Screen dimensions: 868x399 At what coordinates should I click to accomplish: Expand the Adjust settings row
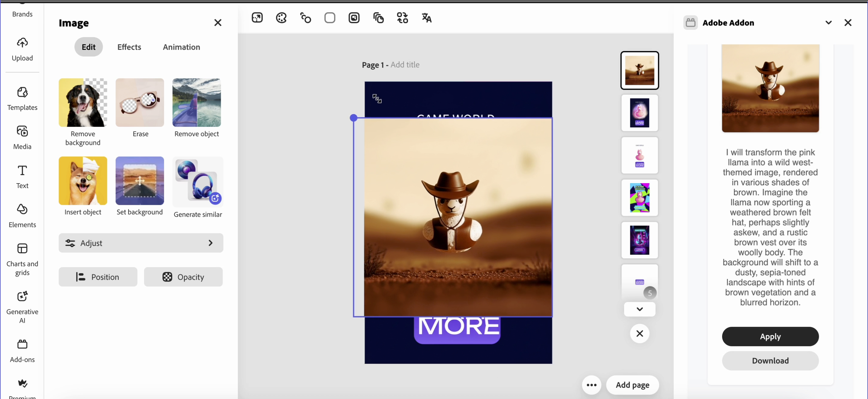tap(141, 243)
